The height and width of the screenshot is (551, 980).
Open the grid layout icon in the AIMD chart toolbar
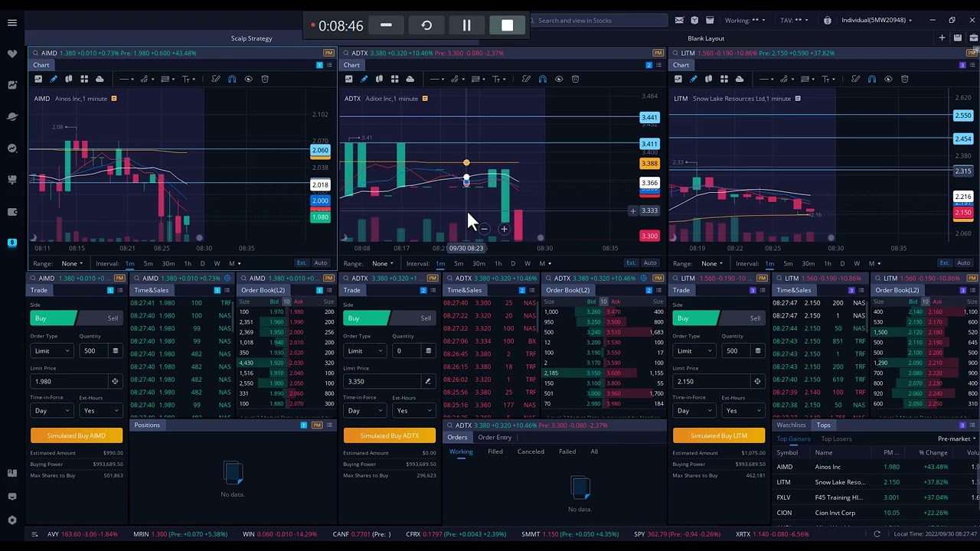tap(84, 79)
